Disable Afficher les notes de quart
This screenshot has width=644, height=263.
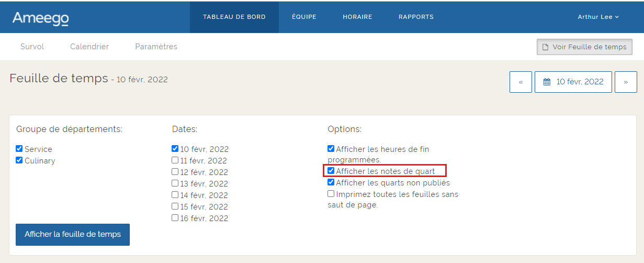[331, 171]
